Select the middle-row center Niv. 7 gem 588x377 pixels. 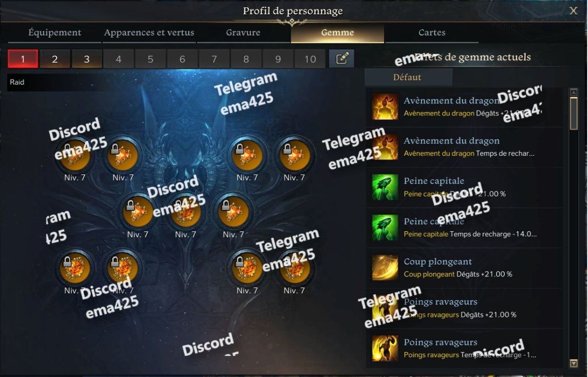186,212
